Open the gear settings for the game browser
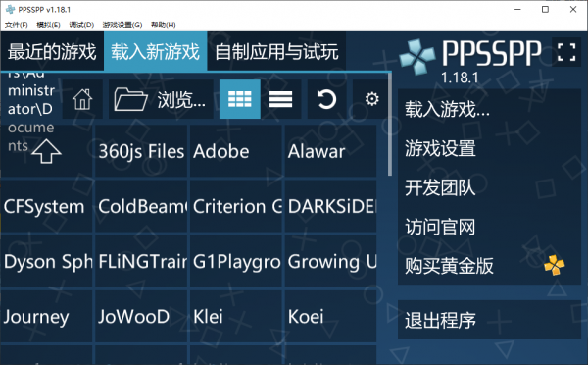The height and width of the screenshot is (365, 588). [x=371, y=99]
